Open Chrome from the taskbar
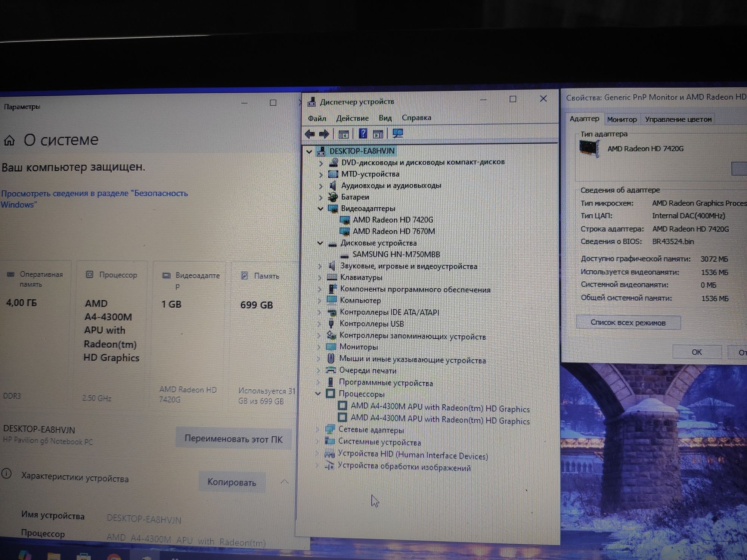This screenshot has height=560, width=747. pyautogui.click(x=114, y=556)
